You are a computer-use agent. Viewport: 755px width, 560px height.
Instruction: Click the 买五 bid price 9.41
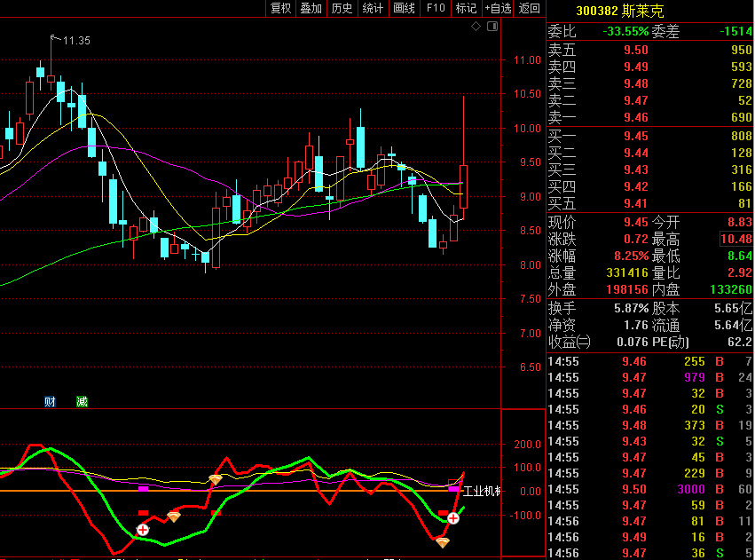pos(636,204)
